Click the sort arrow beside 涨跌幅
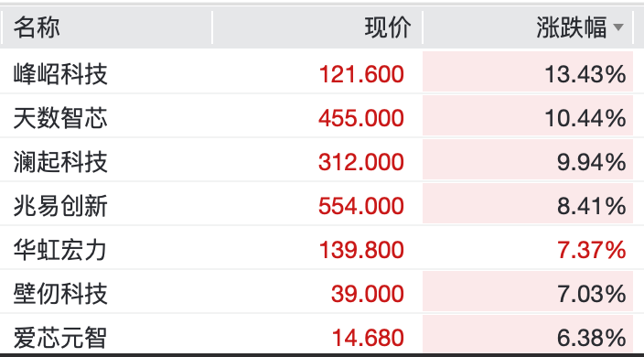The width and height of the screenshot is (644, 357). tap(618, 27)
